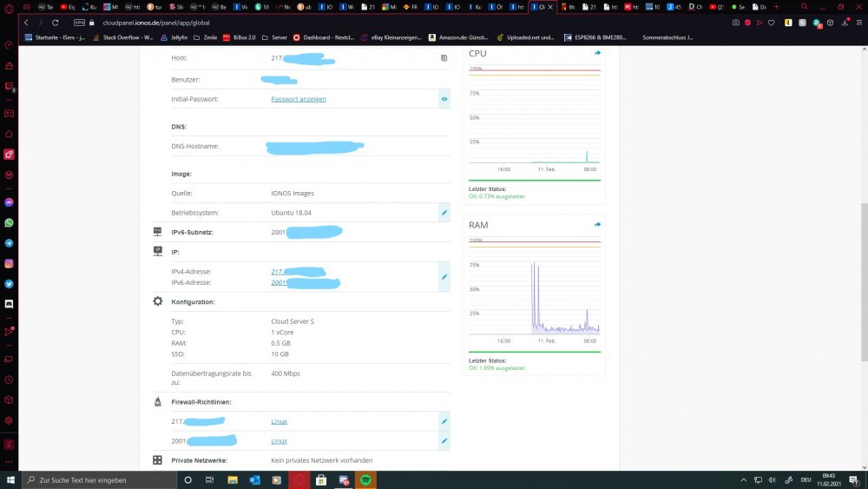Click the page vertical scrollbar thumb

865,282
